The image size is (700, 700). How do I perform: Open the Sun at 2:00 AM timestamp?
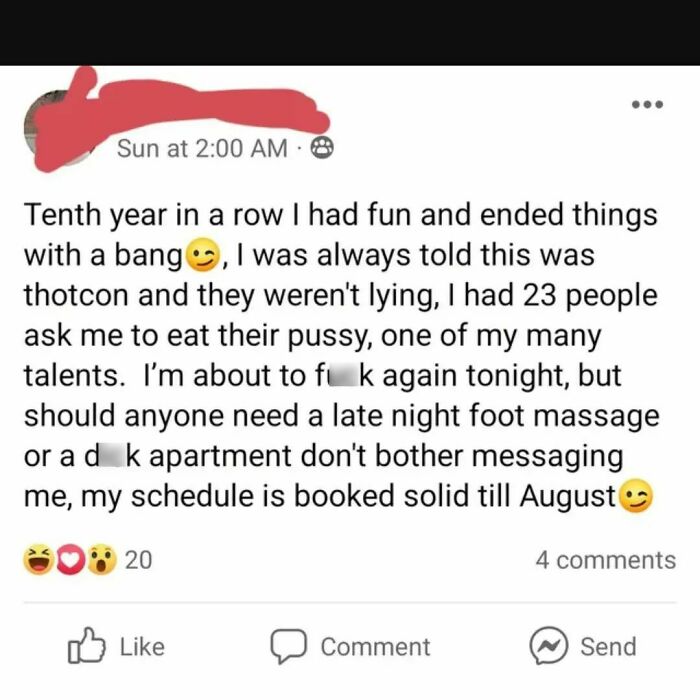(202, 148)
